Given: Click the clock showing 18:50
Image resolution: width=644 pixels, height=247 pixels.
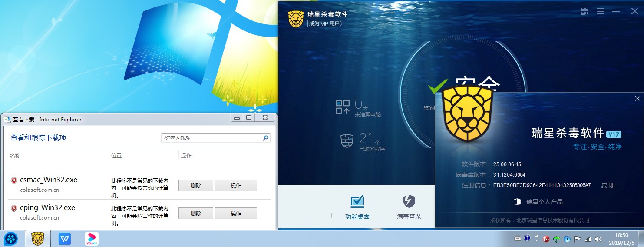Looking at the screenshot, I should click(x=621, y=235).
